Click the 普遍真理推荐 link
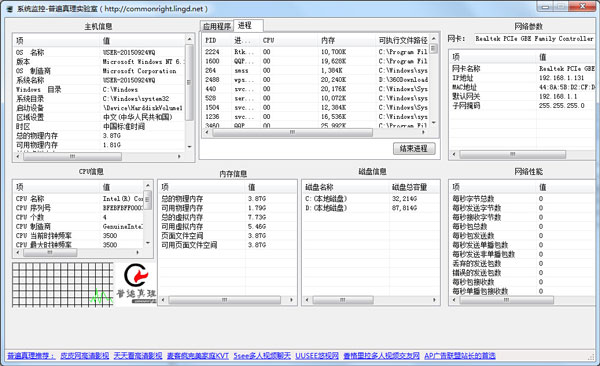This screenshot has width=600, height=366. (x=31, y=356)
